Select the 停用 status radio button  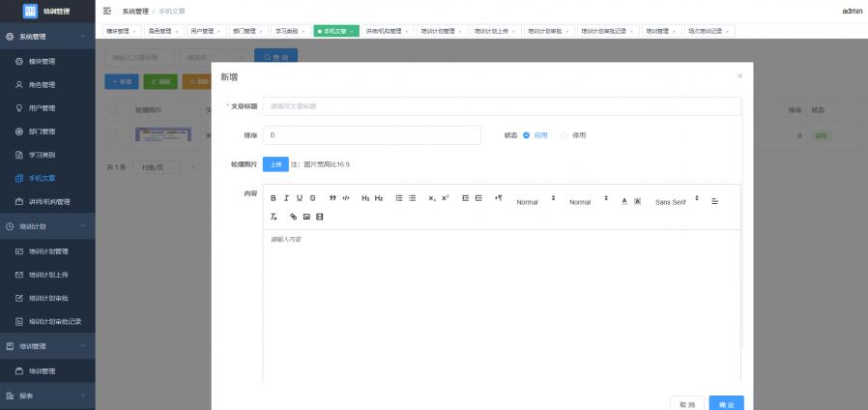click(x=565, y=135)
